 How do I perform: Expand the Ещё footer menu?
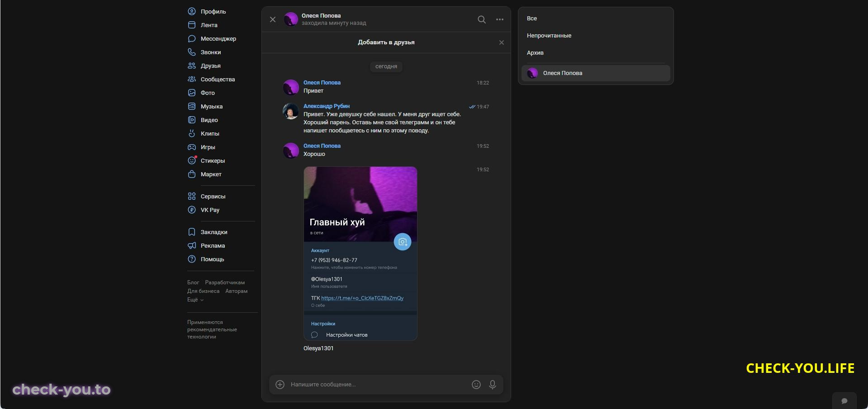pyautogui.click(x=195, y=300)
